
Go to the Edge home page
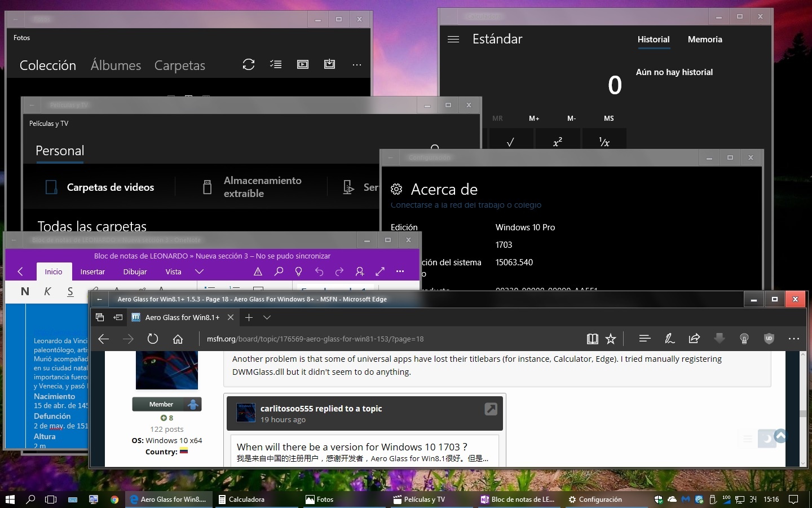click(x=178, y=339)
